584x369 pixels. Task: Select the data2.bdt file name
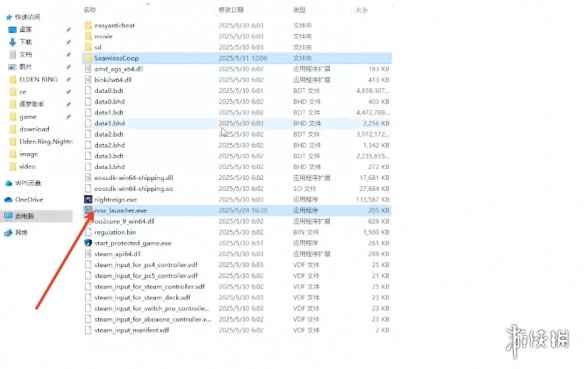coord(109,134)
